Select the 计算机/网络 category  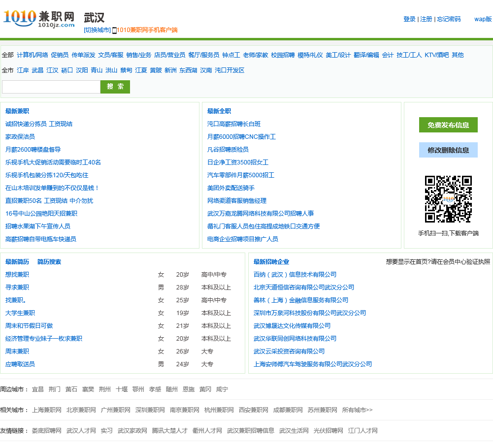pos(33,55)
